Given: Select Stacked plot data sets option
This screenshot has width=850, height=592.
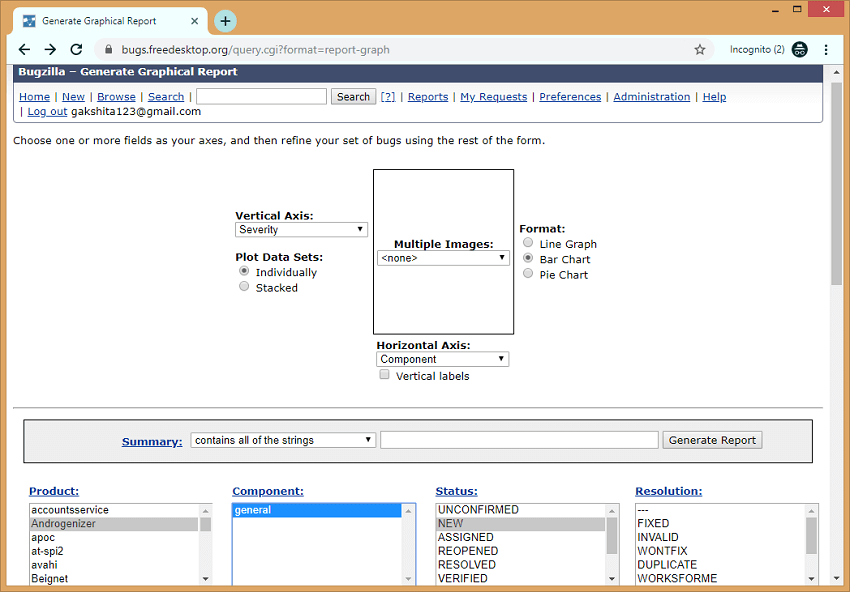Looking at the screenshot, I should coord(244,286).
